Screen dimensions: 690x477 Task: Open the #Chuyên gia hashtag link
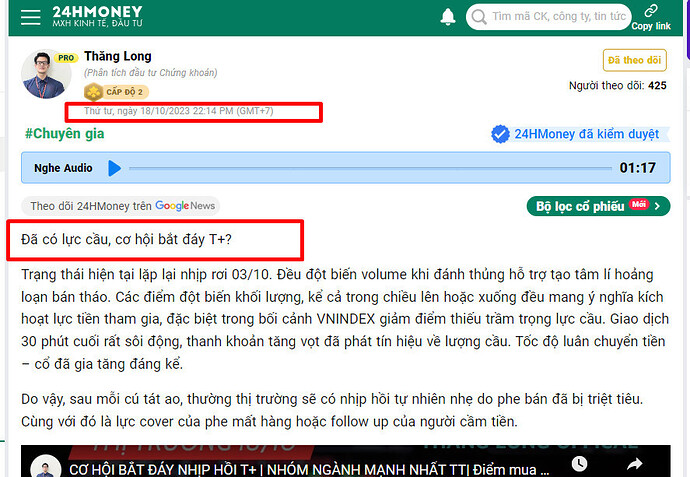click(65, 134)
